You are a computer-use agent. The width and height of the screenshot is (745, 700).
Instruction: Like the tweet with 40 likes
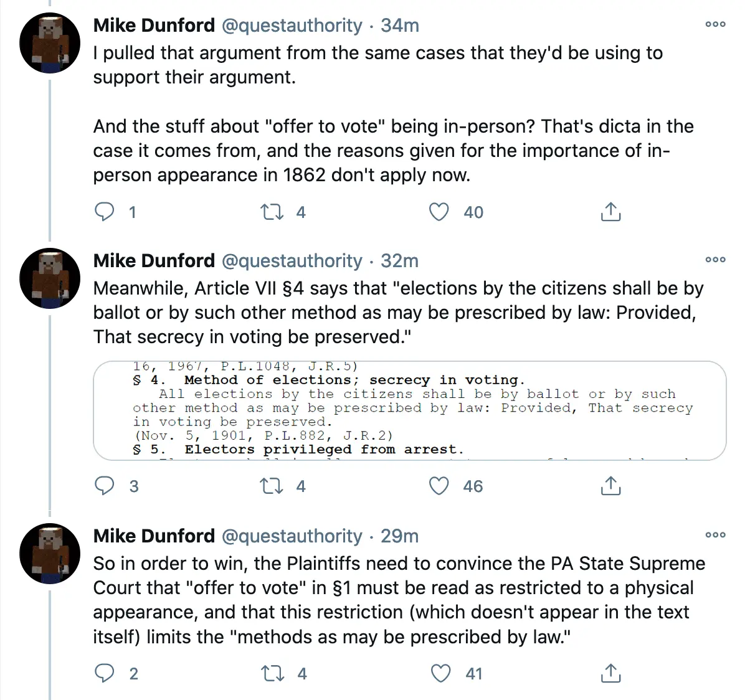point(439,212)
